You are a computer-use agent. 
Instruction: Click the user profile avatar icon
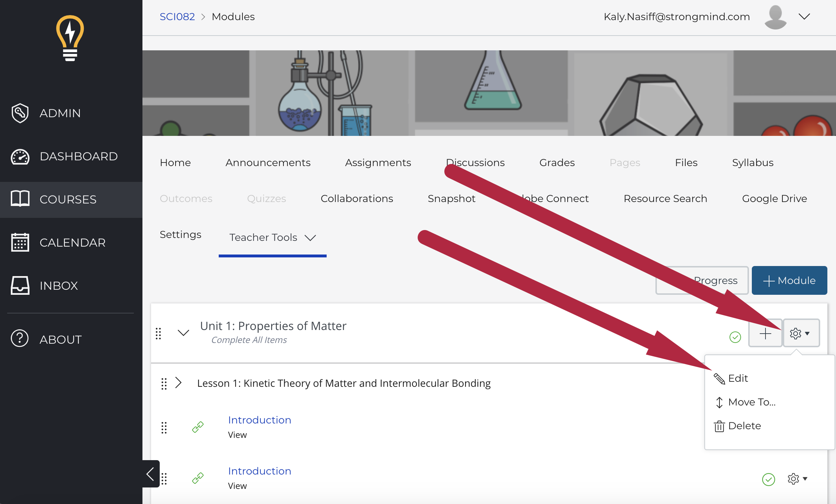tap(775, 16)
